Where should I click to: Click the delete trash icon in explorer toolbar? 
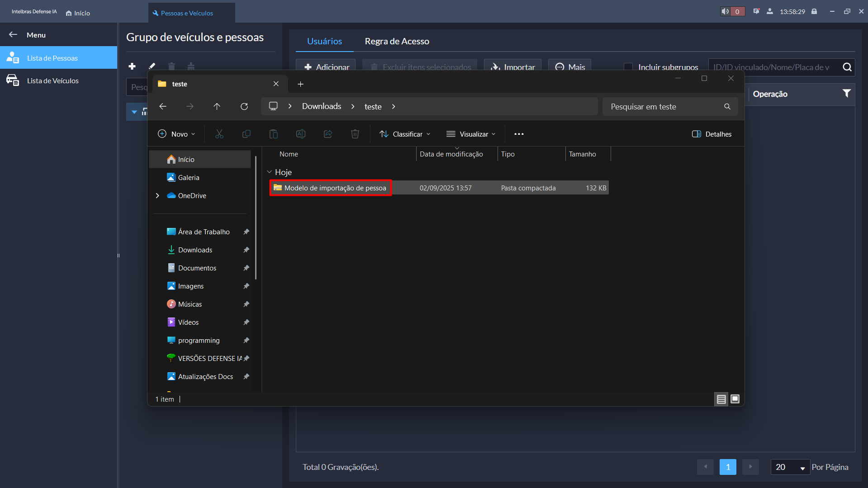[355, 134]
